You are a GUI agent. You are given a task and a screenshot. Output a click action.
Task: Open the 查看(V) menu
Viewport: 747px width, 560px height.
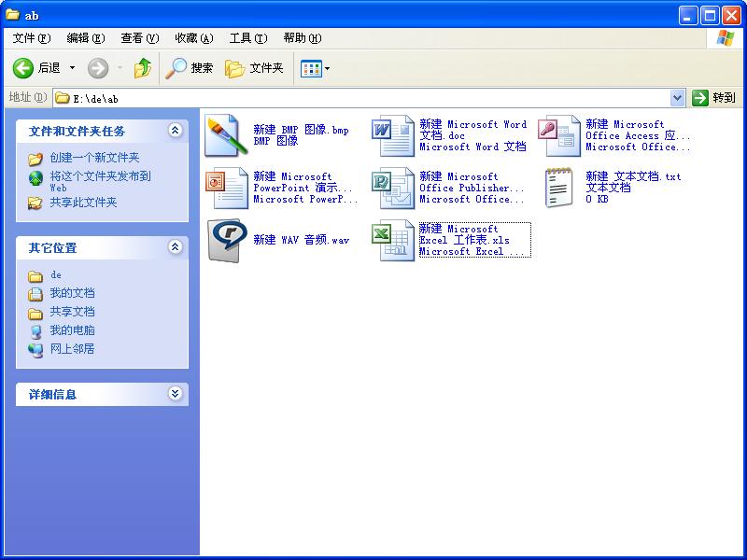pyautogui.click(x=139, y=38)
